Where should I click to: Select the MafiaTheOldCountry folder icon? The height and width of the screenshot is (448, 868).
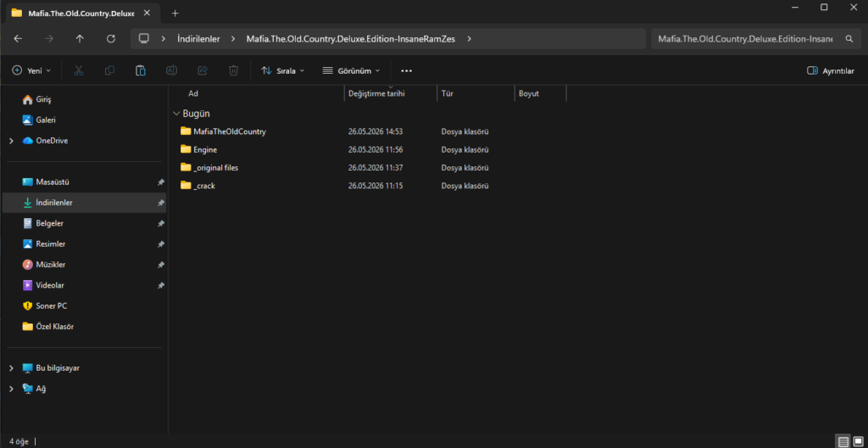click(x=186, y=132)
